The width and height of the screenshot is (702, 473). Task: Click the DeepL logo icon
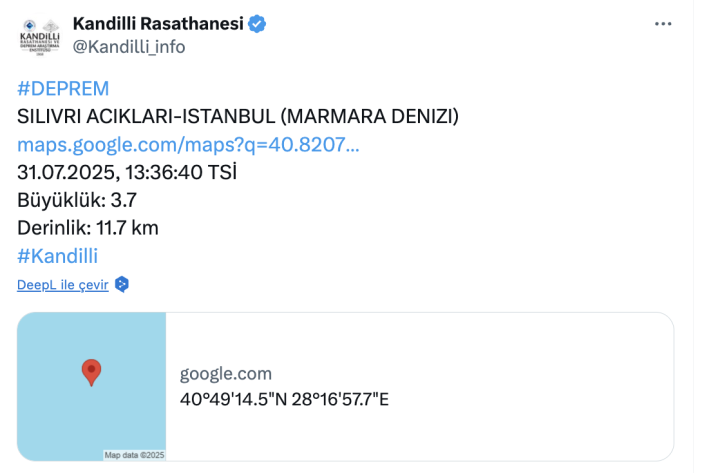[122, 284]
